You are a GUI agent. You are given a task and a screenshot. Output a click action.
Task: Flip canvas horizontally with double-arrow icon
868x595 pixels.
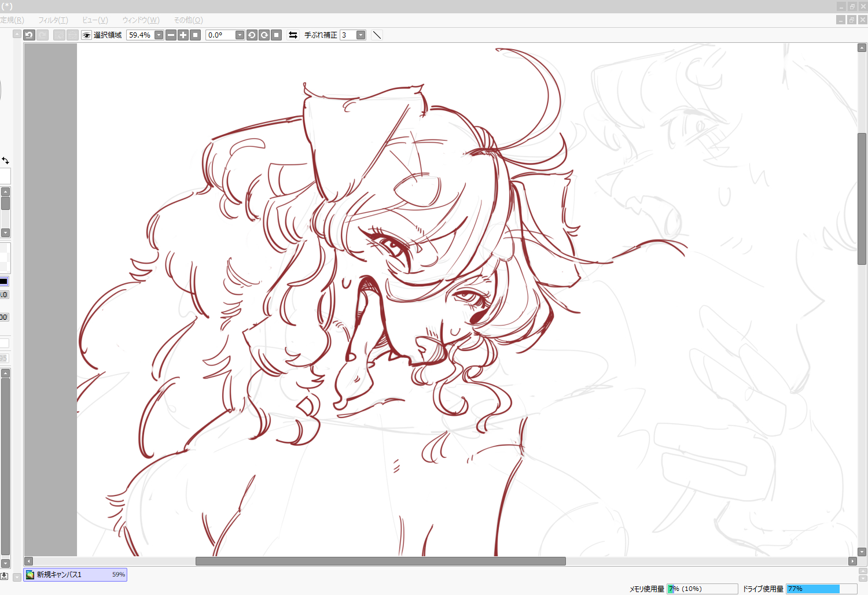(x=293, y=35)
